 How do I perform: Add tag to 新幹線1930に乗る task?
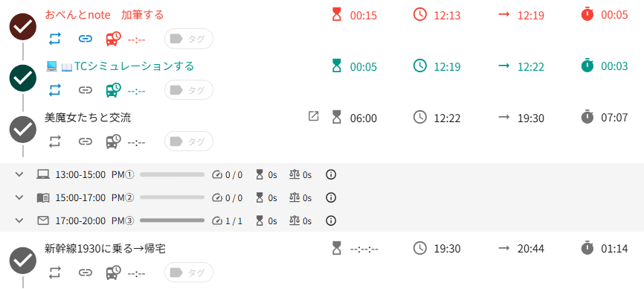tap(189, 273)
